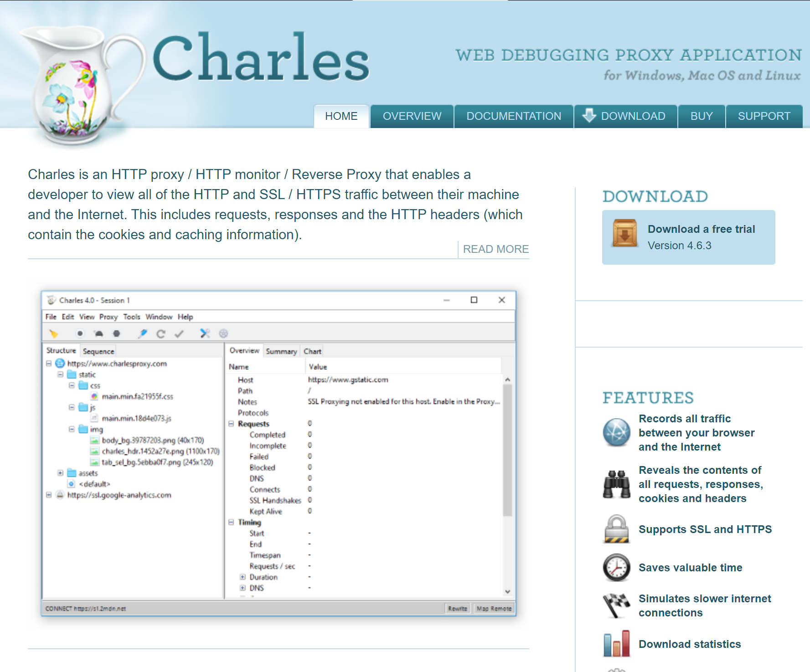Collapse the Timing section in Overview
Screen dimensions: 810x672
(231, 522)
